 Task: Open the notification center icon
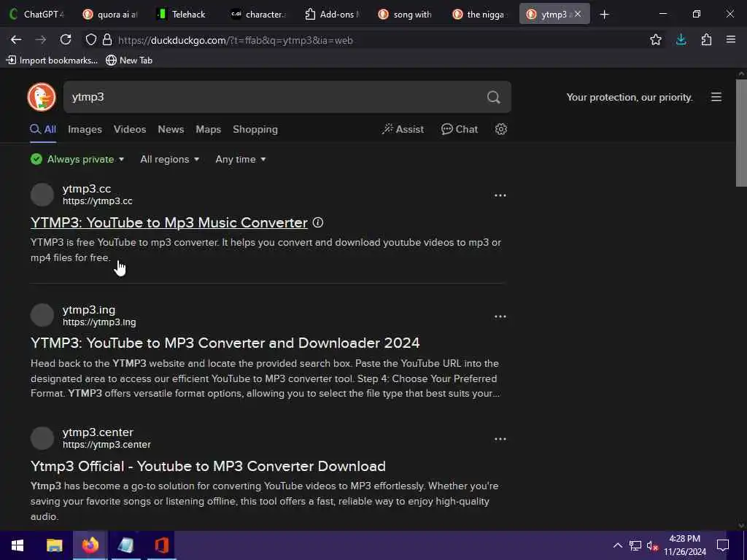click(723, 545)
